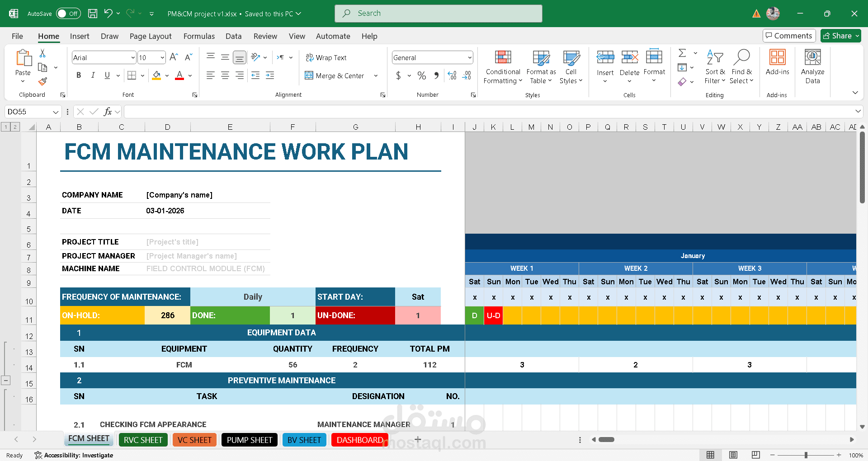Viewport: 868px width, 461px height.
Task: Click in the Search box
Action: tap(438, 14)
